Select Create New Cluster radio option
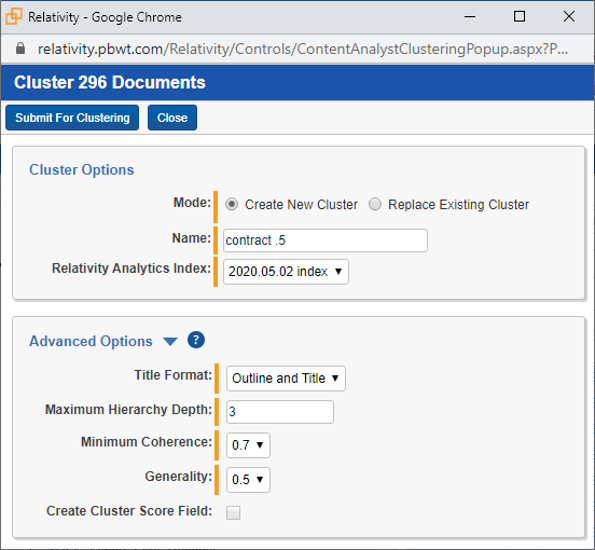This screenshot has width=595, height=550. click(231, 204)
